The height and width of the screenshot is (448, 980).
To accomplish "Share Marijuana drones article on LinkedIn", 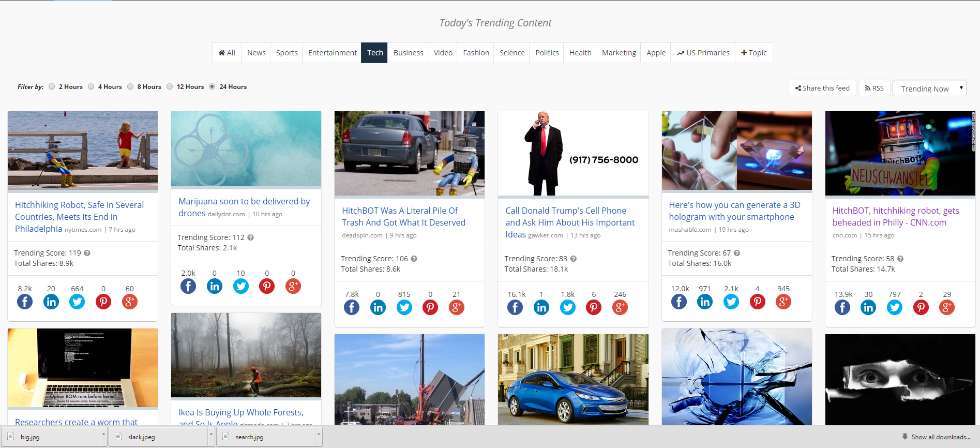I will tap(215, 286).
